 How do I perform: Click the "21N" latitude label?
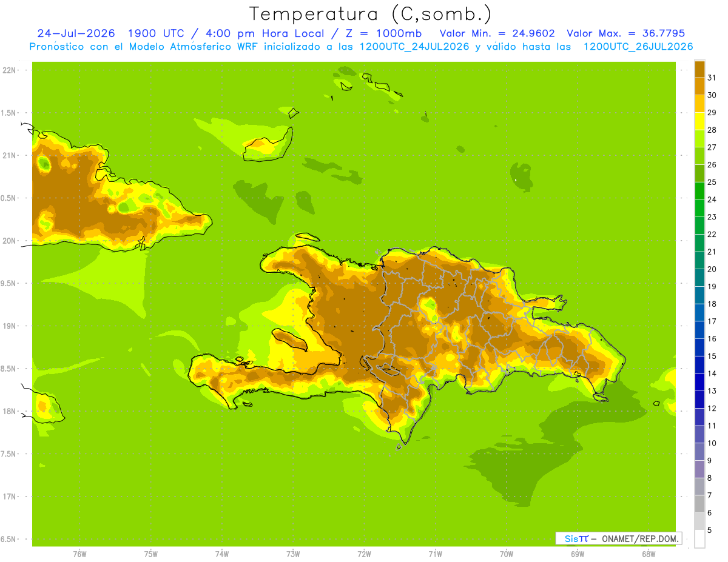click(8, 155)
